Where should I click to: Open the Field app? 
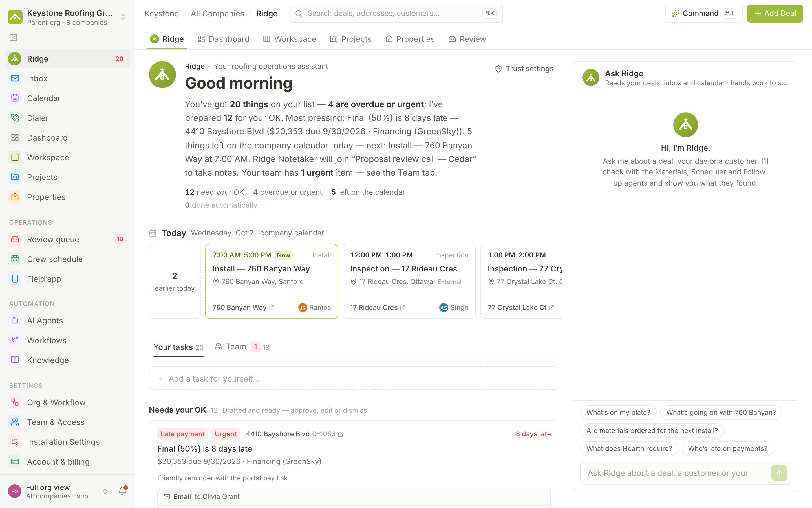pyautogui.click(x=67, y=279)
